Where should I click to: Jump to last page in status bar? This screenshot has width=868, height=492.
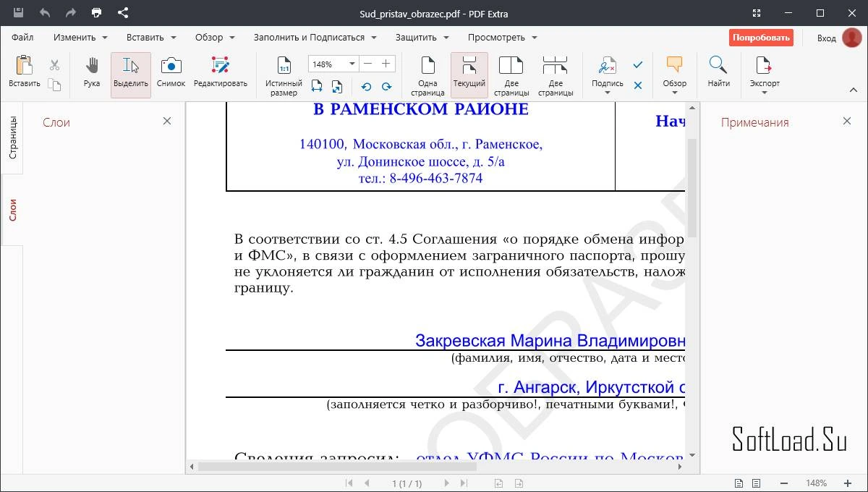point(464,483)
